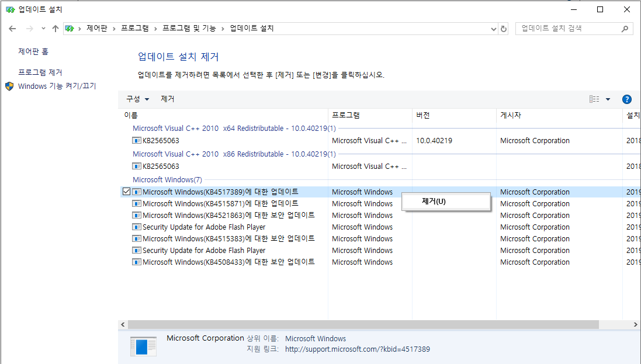Choose 제거(U) from the context menu
641x364 pixels.
coord(446,202)
